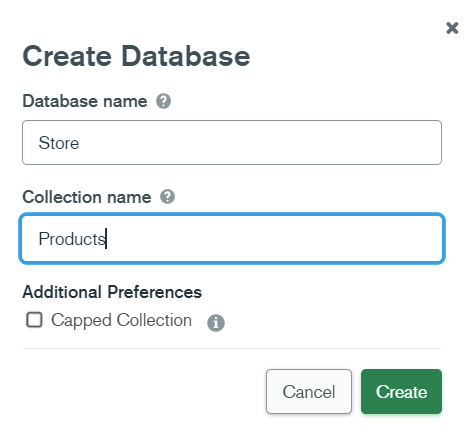Screen dimensions: 471x436
Task: Click the 'Collection name' label
Action: pyautogui.click(x=87, y=197)
